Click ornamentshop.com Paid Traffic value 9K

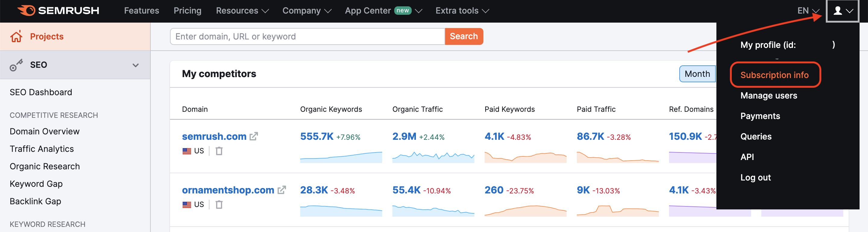click(583, 190)
